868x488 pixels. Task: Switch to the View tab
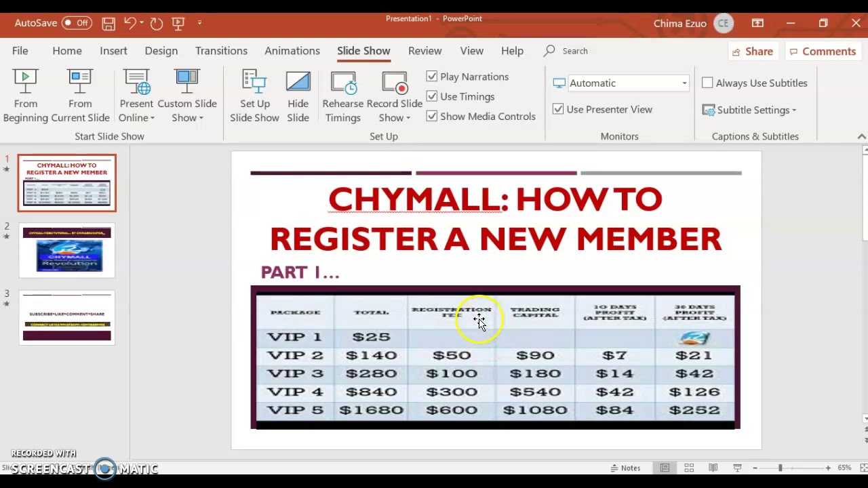pos(472,51)
